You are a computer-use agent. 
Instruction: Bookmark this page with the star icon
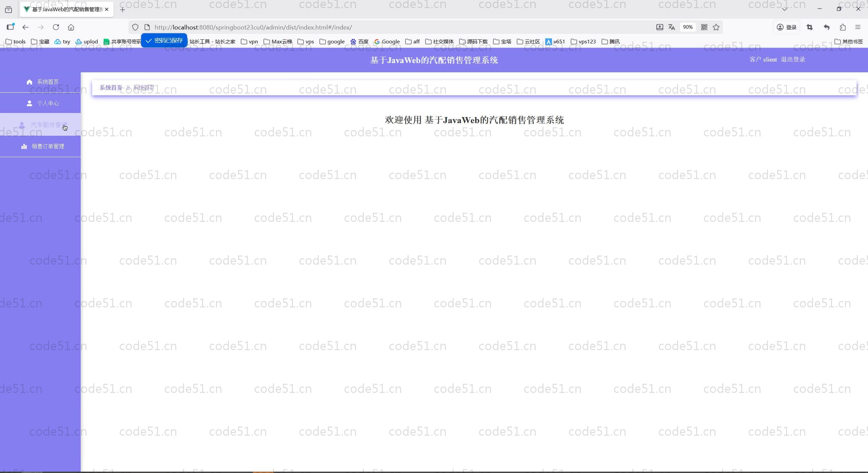pos(716,27)
